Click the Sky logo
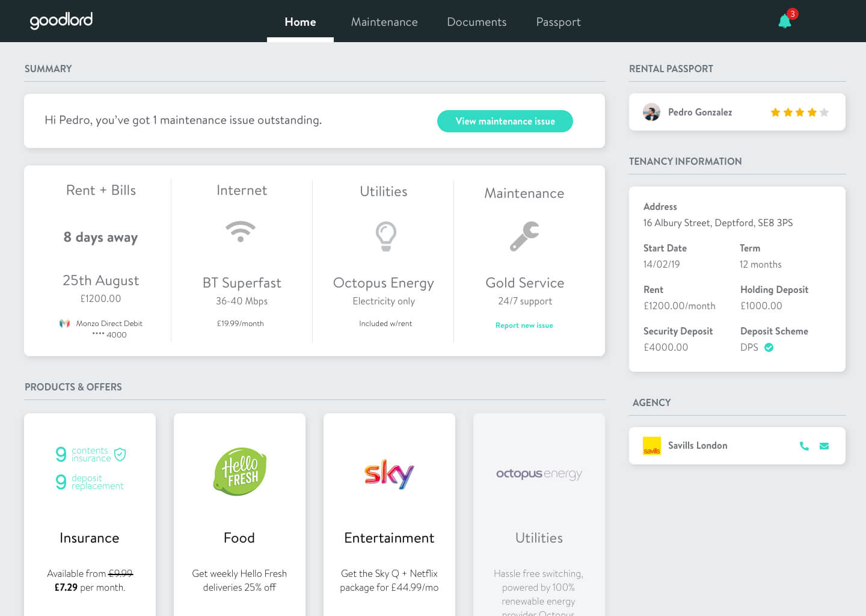Image resolution: width=866 pixels, height=616 pixels. (389, 474)
